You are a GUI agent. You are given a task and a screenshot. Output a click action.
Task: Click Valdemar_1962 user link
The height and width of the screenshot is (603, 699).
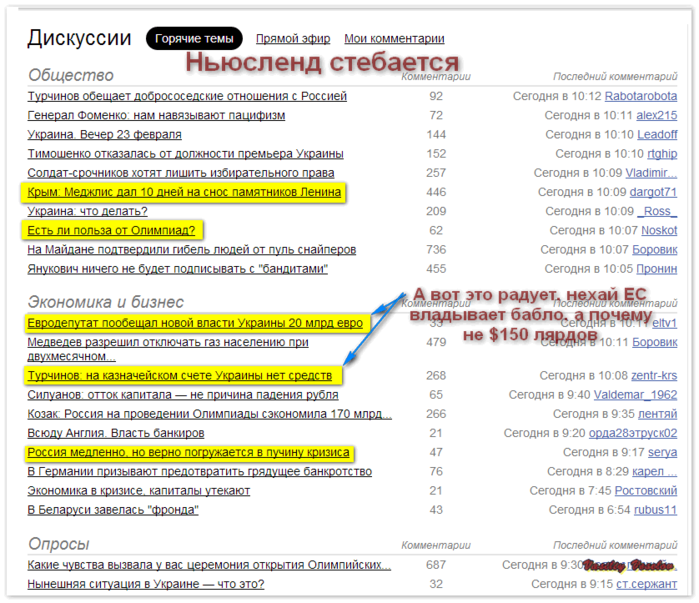coord(635,395)
